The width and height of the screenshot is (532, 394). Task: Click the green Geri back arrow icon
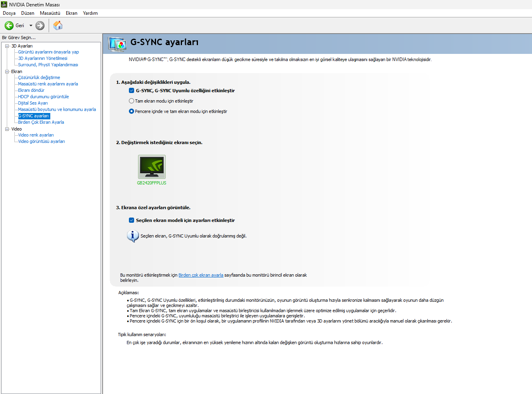(9, 26)
